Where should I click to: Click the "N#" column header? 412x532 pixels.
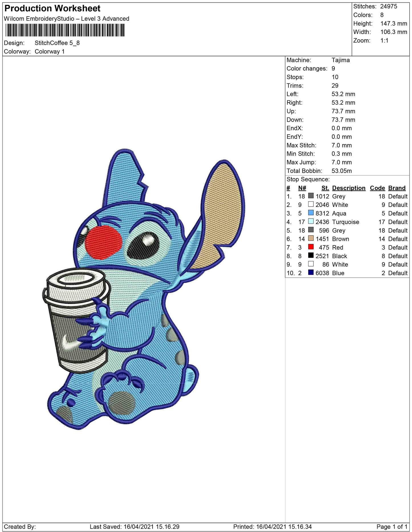pyautogui.click(x=302, y=188)
